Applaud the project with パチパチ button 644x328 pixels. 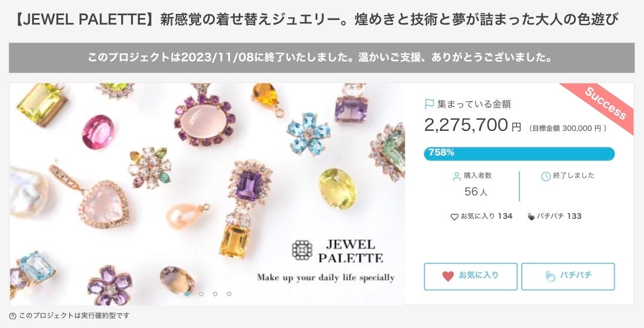coord(568,277)
